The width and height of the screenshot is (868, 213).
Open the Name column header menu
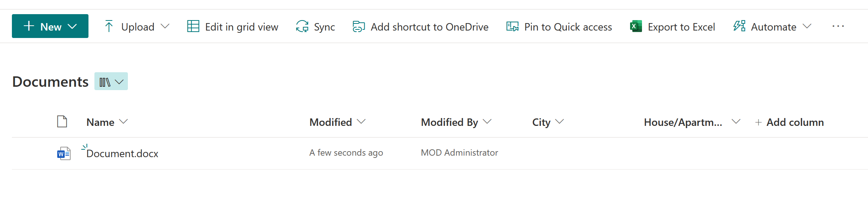tap(107, 122)
